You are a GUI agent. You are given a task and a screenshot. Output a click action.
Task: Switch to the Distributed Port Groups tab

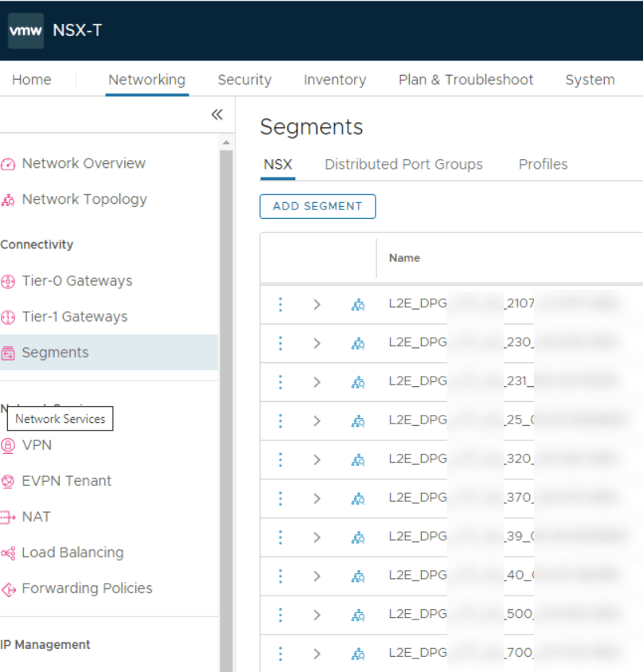tap(403, 164)
